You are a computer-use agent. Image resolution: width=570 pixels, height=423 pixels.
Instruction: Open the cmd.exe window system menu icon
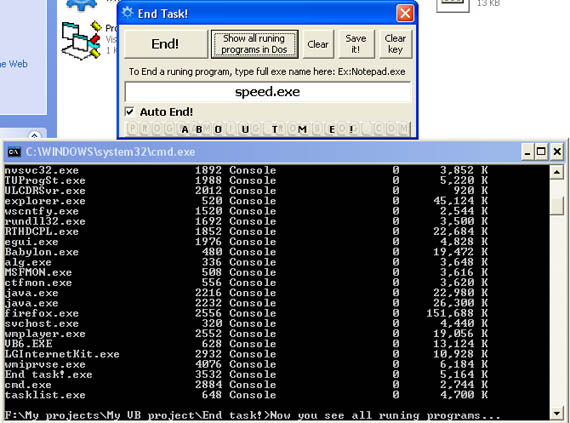point(14,152)
